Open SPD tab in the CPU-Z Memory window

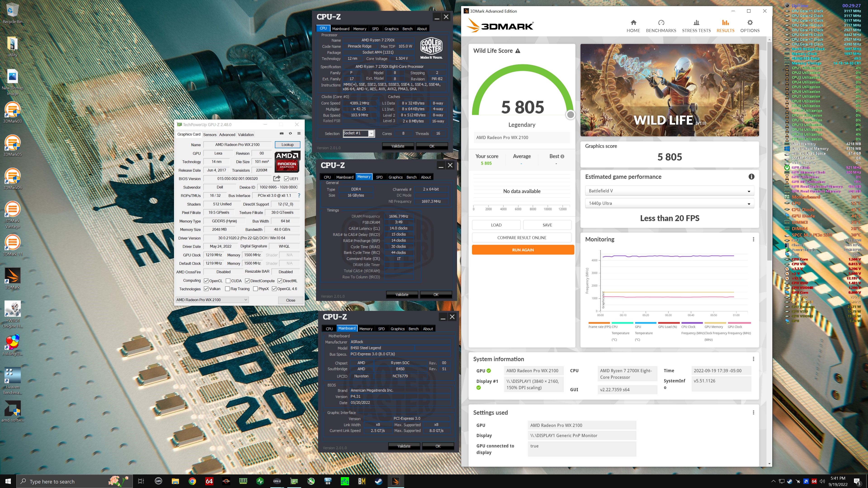point(380,177)
